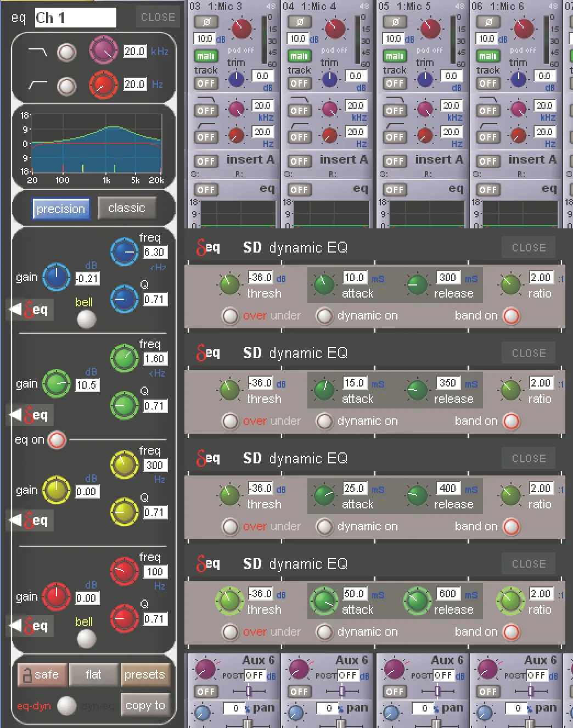Toggle insert A OFF button on Mic 6

pyautogui.click(x=488, y=161)
